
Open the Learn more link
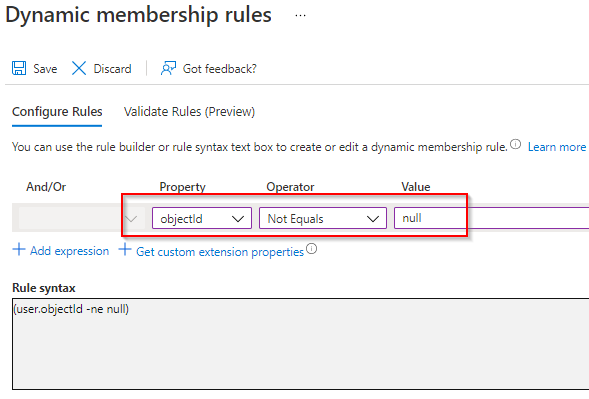tap(557, 147)
